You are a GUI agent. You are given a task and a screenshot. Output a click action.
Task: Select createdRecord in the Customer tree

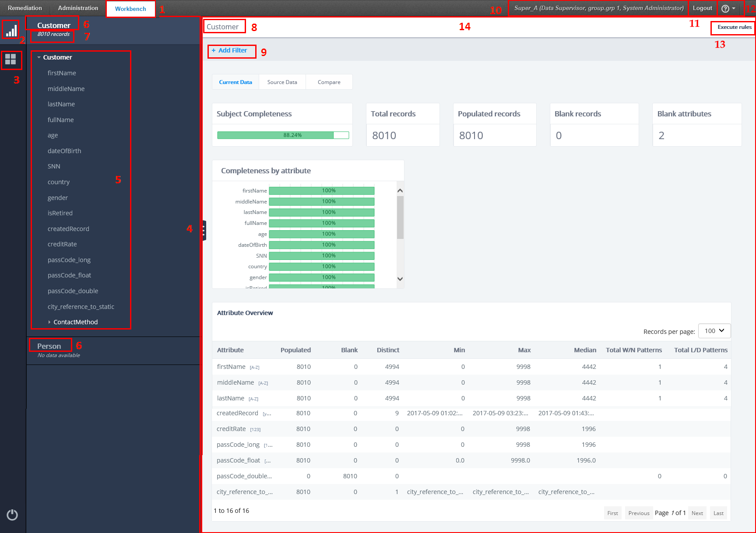(68, 229)
